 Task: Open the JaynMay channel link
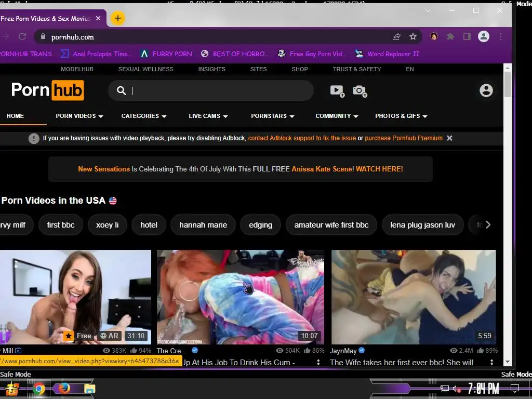[x=343, y=351]
